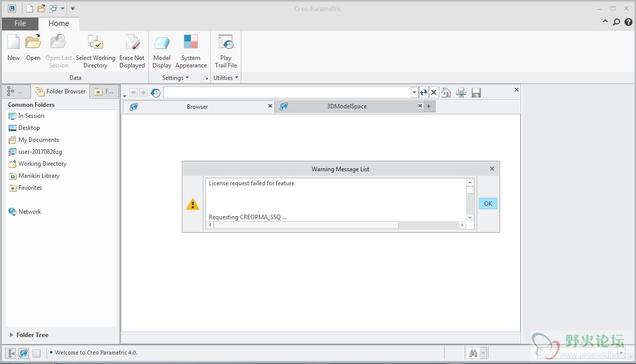Image resolution: width=636 pixels, height=364 pixels.
Task: Refresh the browser page
Action: pos(424,92)
